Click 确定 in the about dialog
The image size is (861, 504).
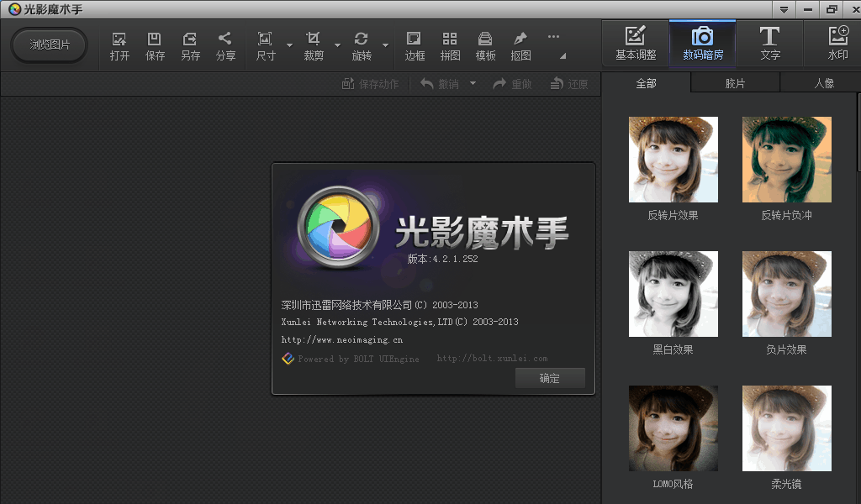550,378
